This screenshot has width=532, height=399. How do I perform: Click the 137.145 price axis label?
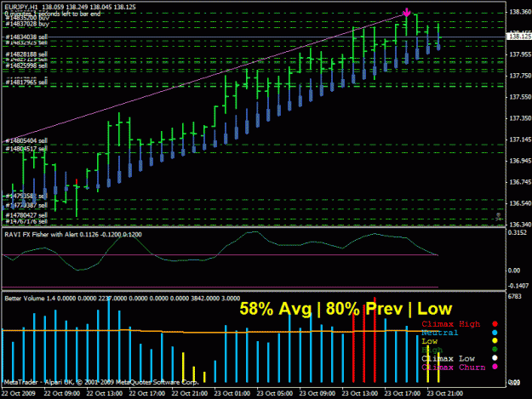click(x=520, y=140)
